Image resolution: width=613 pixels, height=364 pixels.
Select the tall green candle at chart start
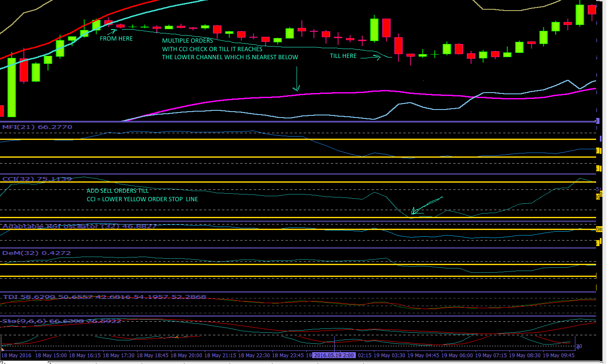point(12,88)
